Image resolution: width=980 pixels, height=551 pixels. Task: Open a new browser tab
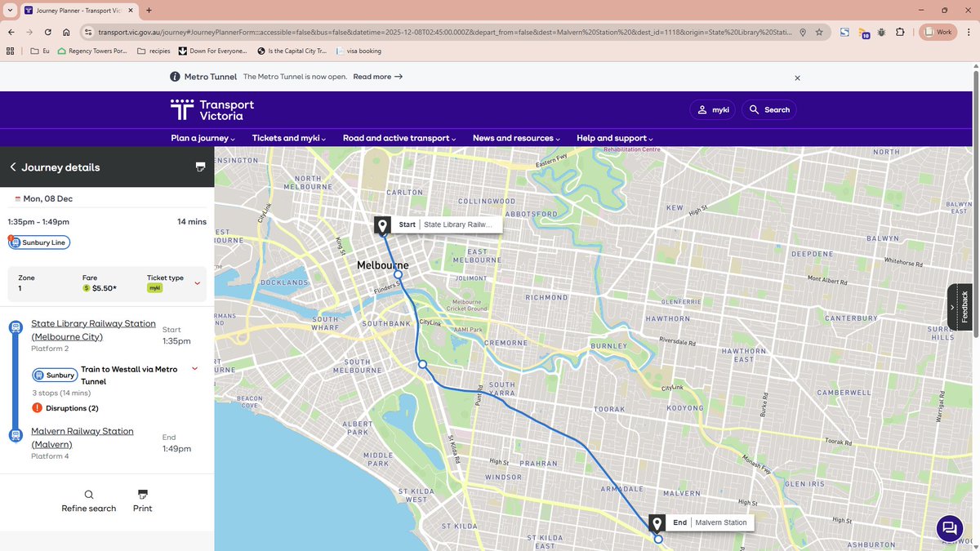point(149,10)
